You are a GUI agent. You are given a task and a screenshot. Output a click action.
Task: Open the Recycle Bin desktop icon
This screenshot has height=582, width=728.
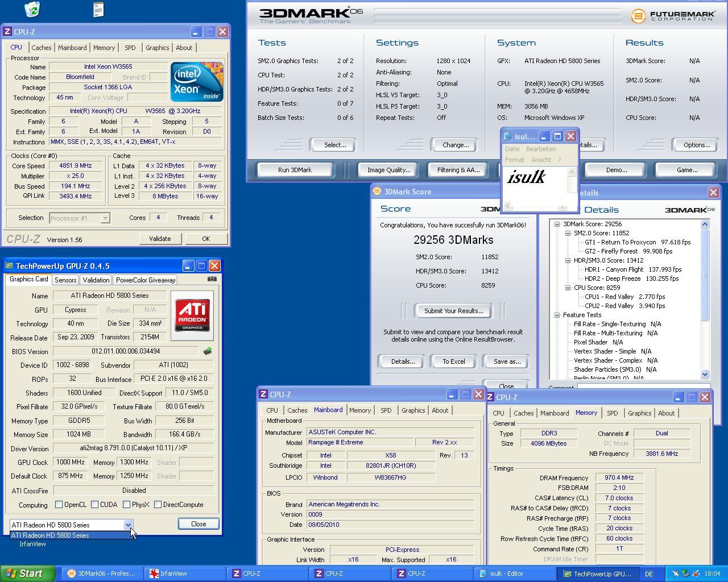32,9
